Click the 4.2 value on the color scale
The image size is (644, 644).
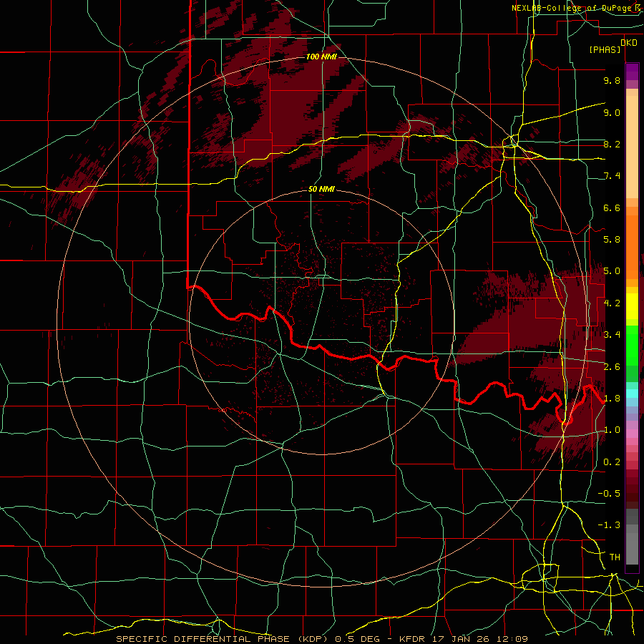[x=612, y=303]
